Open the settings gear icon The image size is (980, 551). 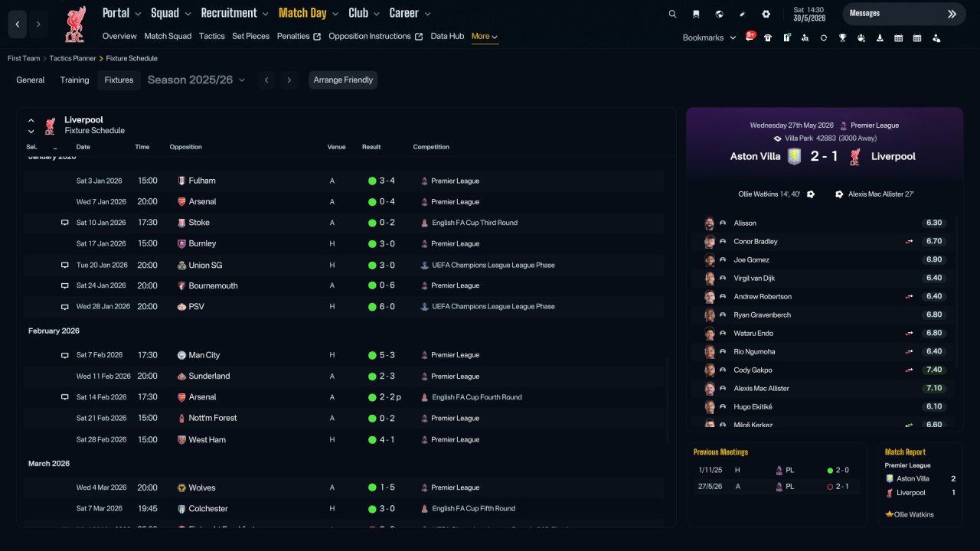tap(766, 14)
